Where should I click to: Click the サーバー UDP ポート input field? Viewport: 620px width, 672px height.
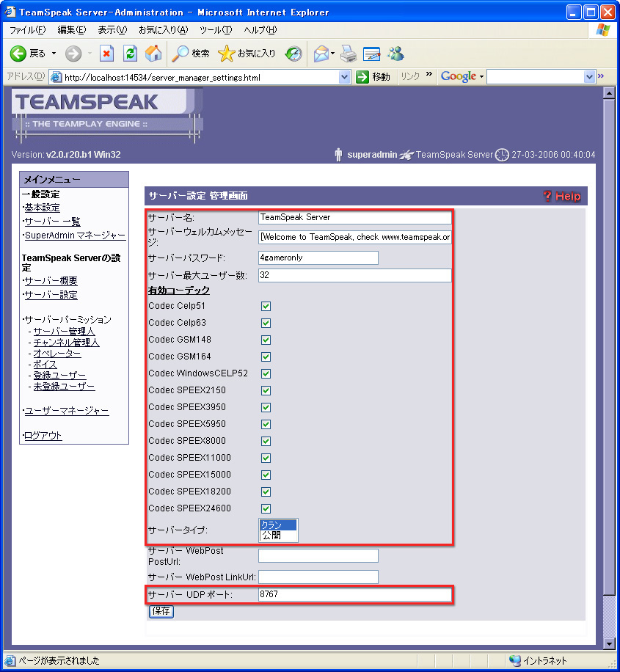354,594
